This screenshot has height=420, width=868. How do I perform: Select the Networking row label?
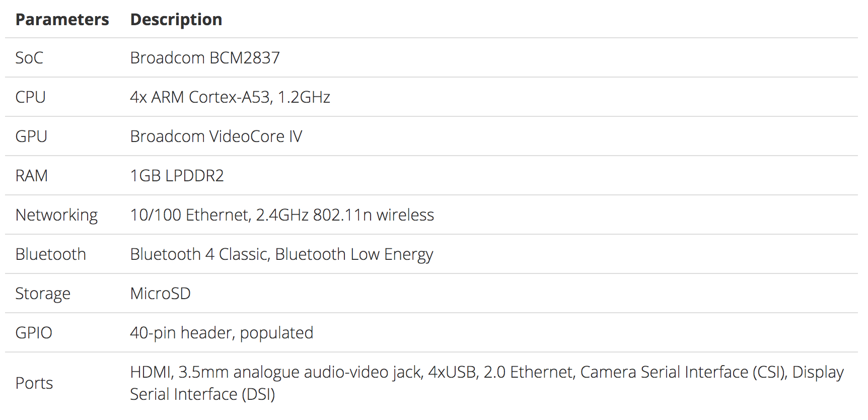coord(57,215)
